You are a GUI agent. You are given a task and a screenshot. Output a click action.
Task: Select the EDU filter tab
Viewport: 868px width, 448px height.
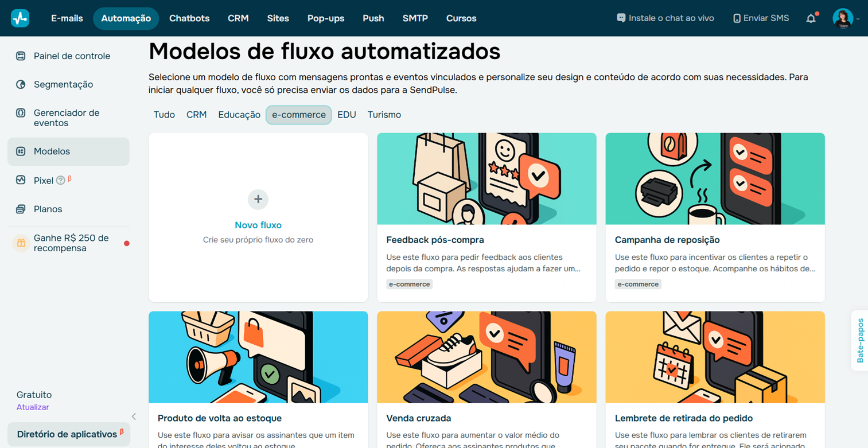(x=347, y=115)
